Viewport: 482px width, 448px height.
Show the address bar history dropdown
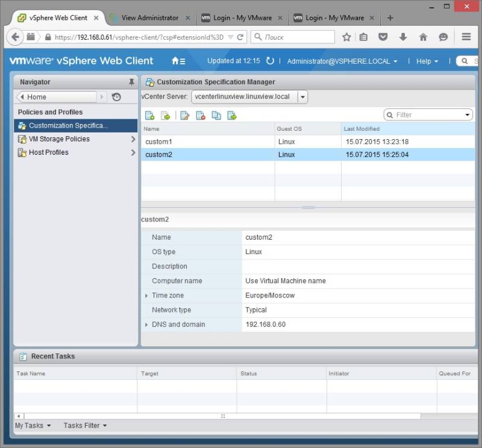(x=231, y=37)
